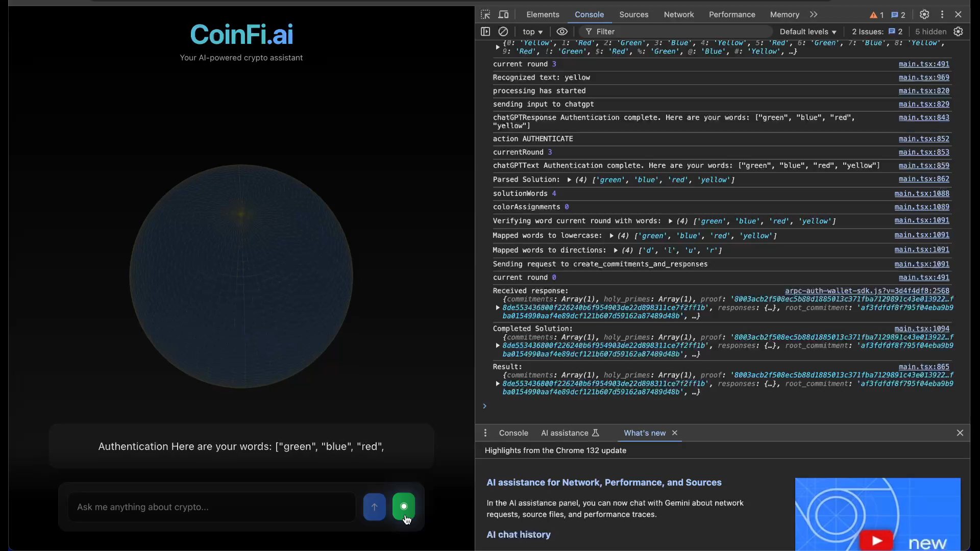Expand the Parsed Solution array
Viewport: 980px width, 551px height.
pyautogui.click(x=569, y=180)
